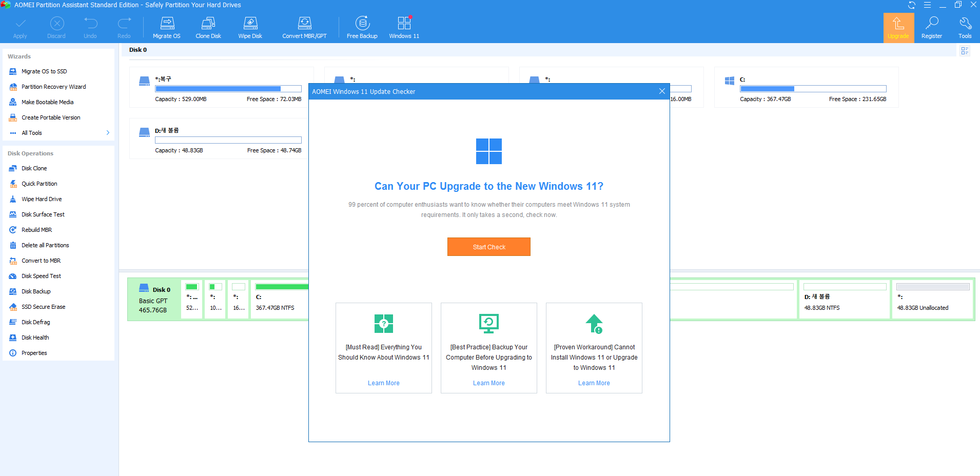Click the Start Check button
This screenshot has width=980, height=476.
[489, 247]
